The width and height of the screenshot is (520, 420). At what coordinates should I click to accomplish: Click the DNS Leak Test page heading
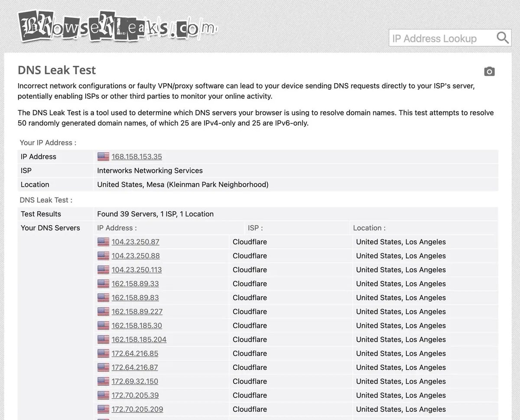[x=57, y=70]
